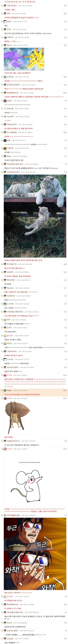
Task: Open username link 왜노자
Action: pos(9,45)
